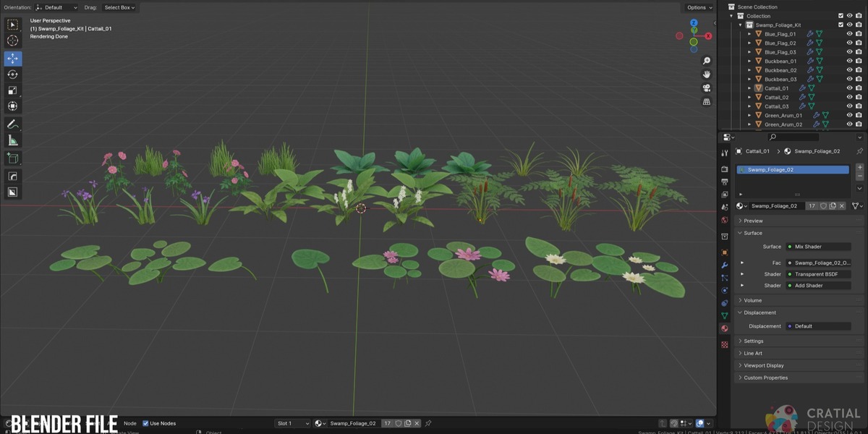Screen dimensions: 868x434
Task: Toggle camera view icon in viewport
Action: [707, 88]
